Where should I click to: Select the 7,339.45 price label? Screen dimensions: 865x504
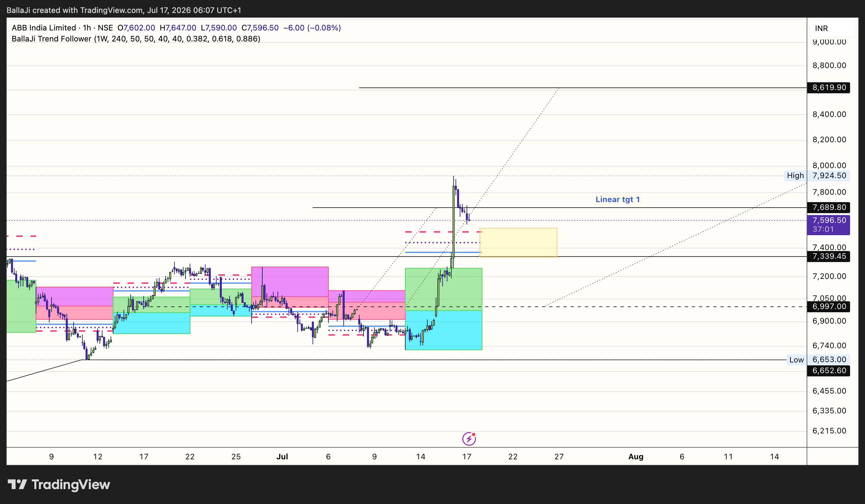pyautogui.click(x=829, y=257)
